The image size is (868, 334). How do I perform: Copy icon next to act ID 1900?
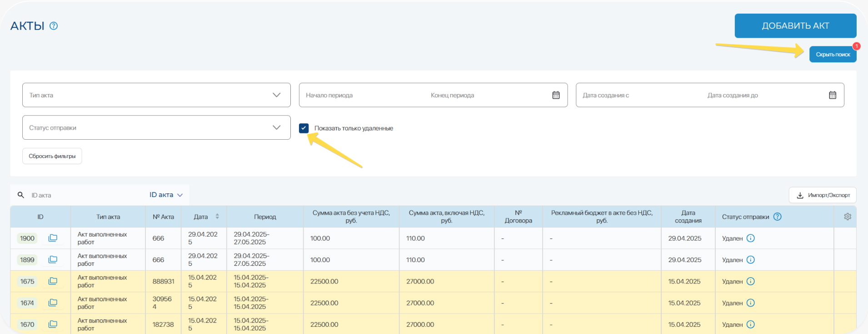point(53,238)
